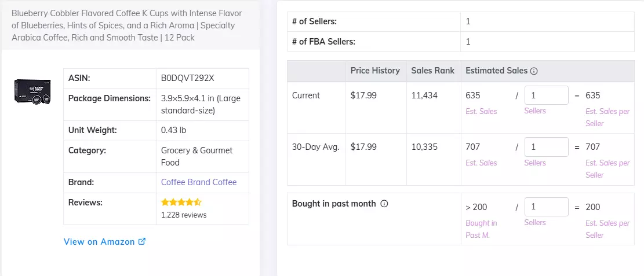
Task: Focus the Sellers input in 30-Day Avg. row
Action: [x=546, y=147]
